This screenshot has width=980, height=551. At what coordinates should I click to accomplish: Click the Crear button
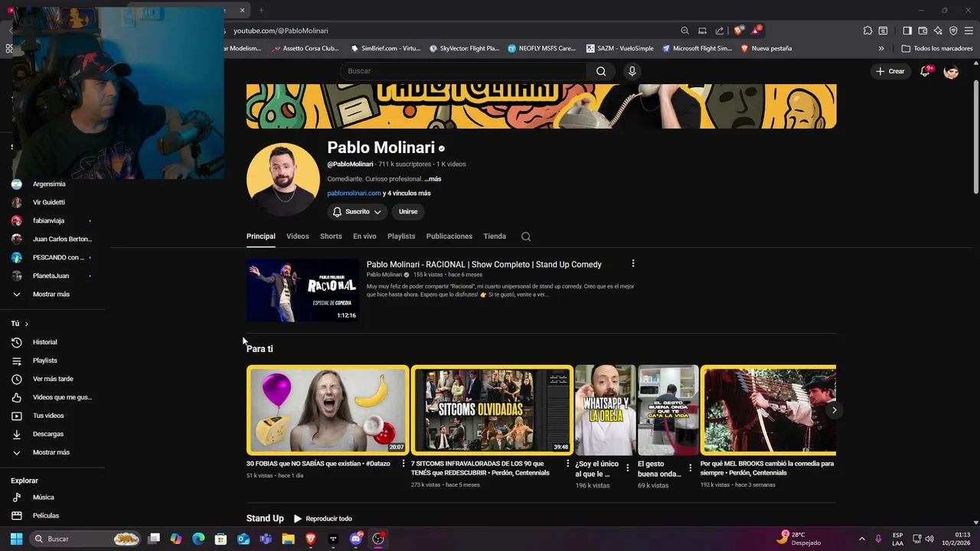coord(890,71)
